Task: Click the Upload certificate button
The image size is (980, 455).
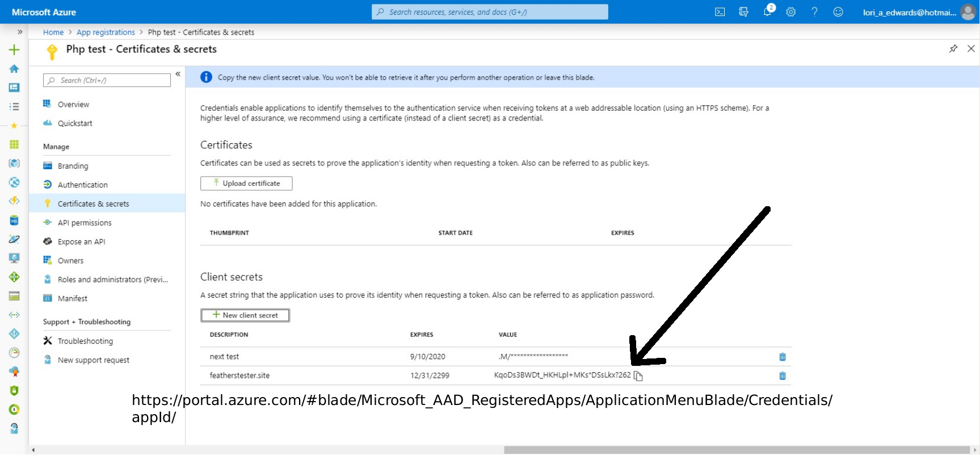Action: 246,183
